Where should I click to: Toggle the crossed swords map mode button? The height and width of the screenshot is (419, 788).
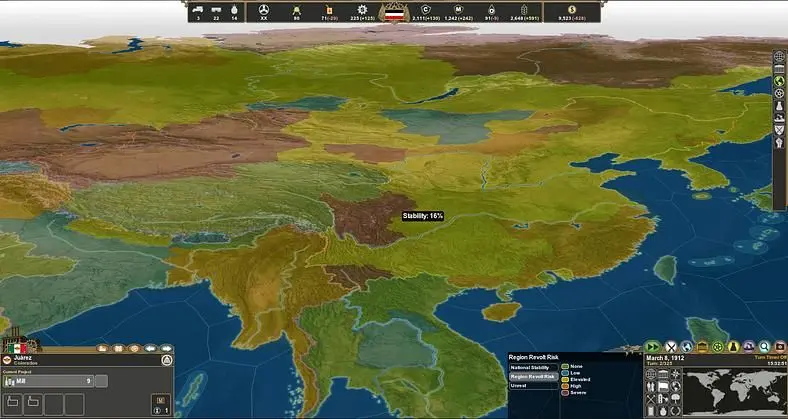point(651,399)
